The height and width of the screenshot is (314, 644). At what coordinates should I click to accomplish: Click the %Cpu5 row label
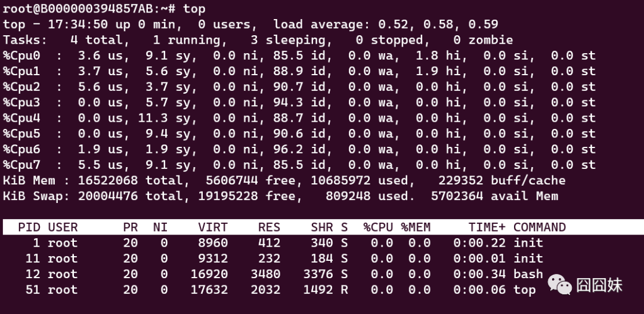click(21, 134)
